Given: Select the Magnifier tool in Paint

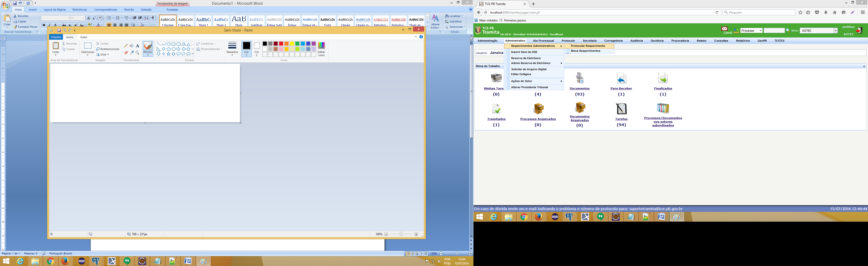Looking at the screenshot, I should [138, 53].
